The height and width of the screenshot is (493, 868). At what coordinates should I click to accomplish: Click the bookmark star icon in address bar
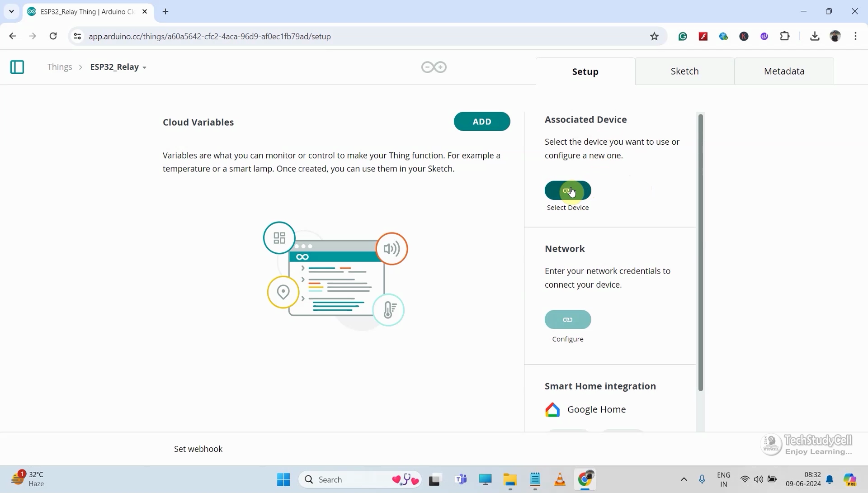654,36
